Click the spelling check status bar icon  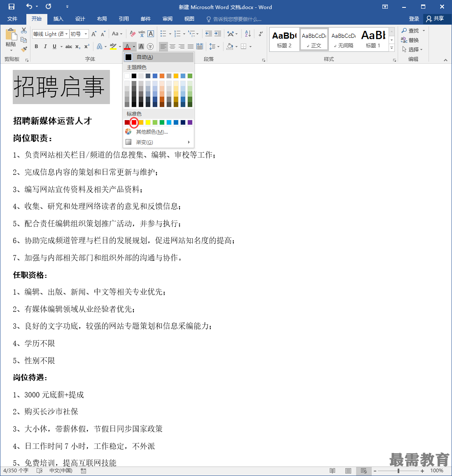coord(40,471)
